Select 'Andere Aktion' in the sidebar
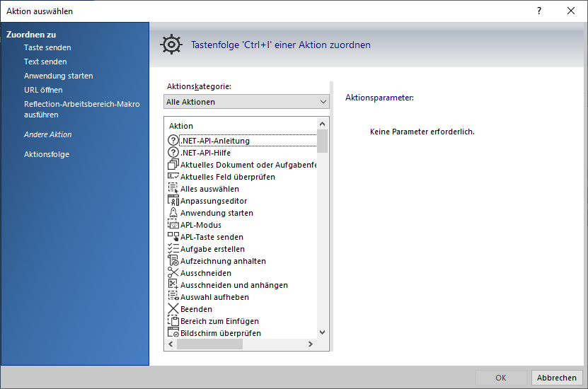This screenshot has height=389, width=588. 47,134
